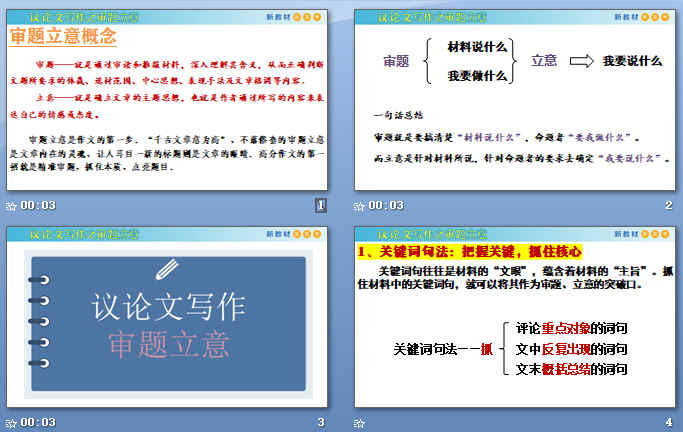Click 评论重点对象的词句 line in slide 4
683x432 pixels.
tap(571, 328)
